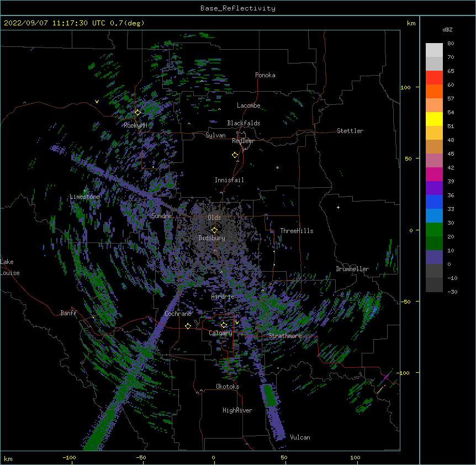476x465 pixels.
Task: Click the RockyMH label on the map
Action: 135,125
